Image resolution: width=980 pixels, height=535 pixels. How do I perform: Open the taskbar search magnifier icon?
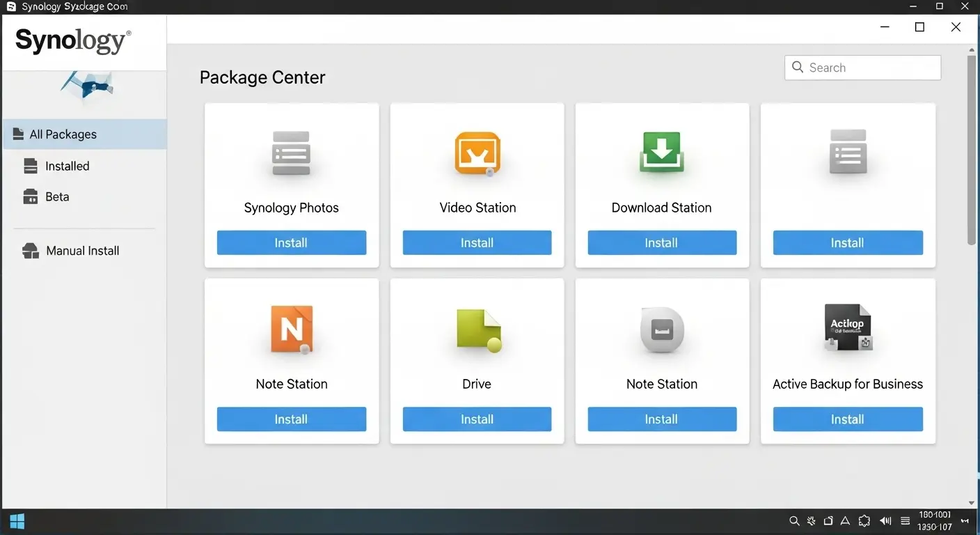click(x=794, y=521)
